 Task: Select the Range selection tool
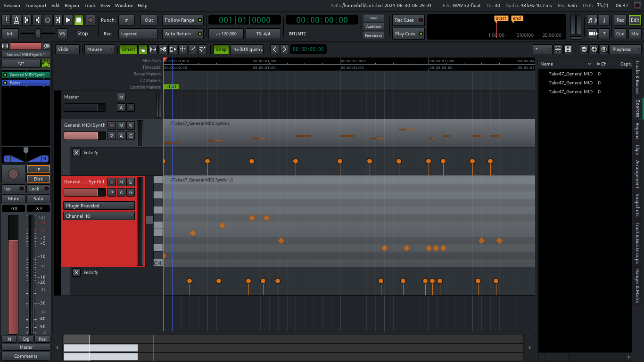tap(153, 49)
